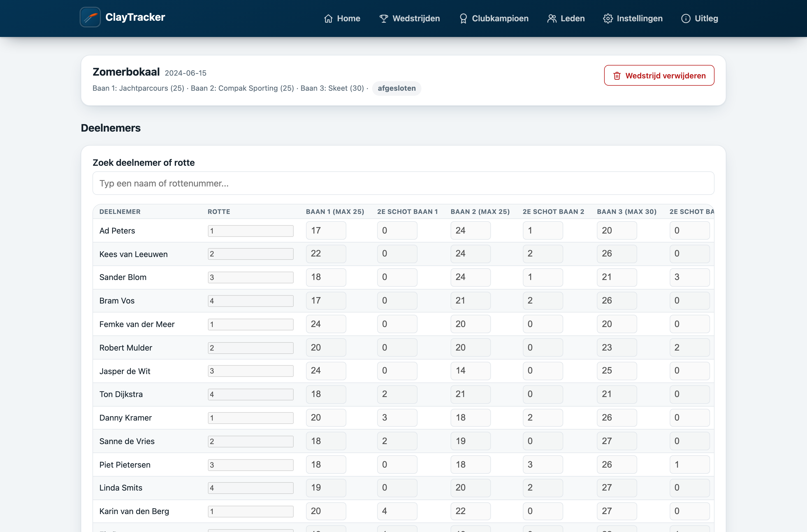807x532 pixels.
Task: Click Kees van Leeuwen's Baan 3 score
Action: [x=617, y=254]
